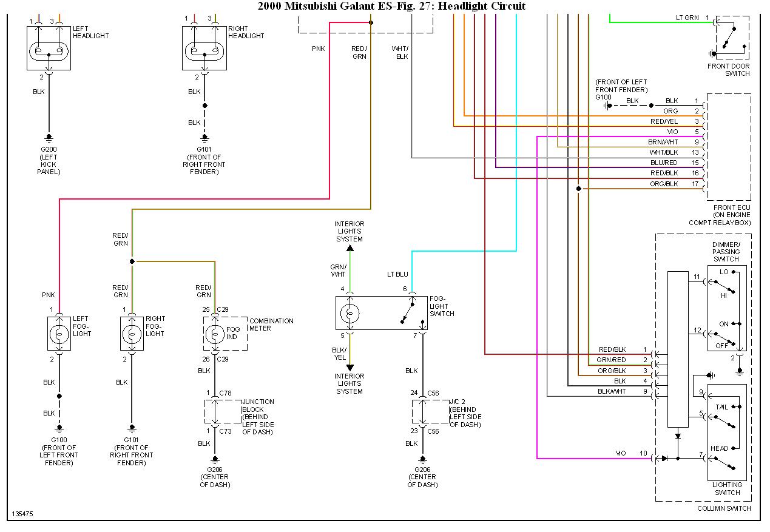Select the junction block dashed connector box
Image resolution: width=770 pixels, height=532 pixels.
point(223,411)
